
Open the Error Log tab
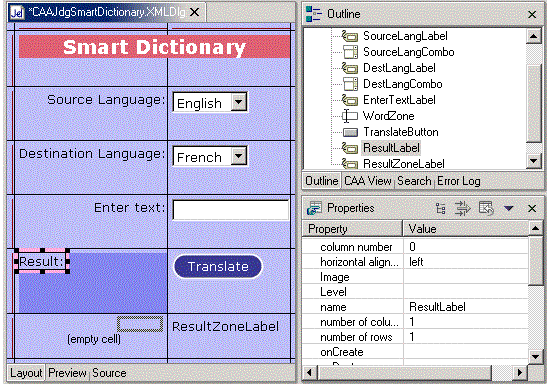(459, 181)
